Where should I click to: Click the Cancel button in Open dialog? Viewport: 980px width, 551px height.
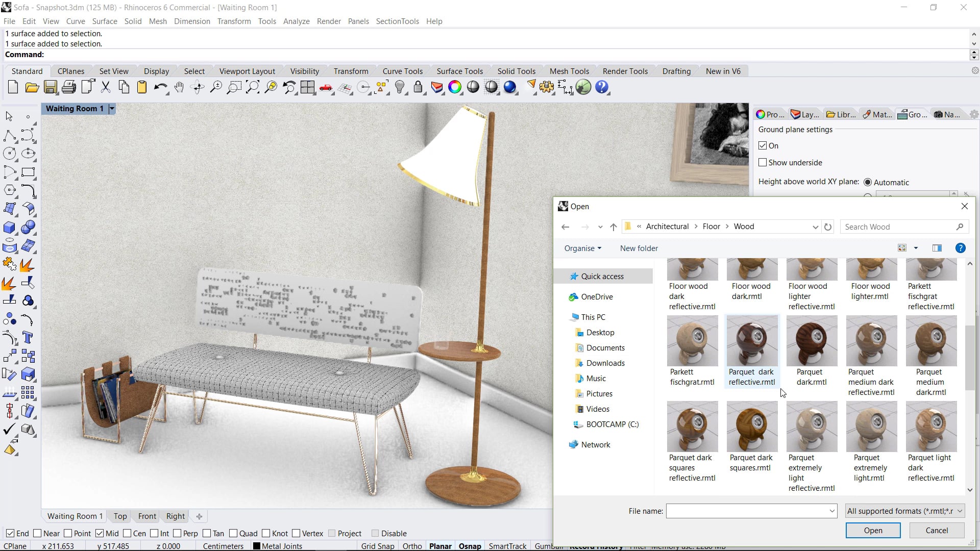(937, 531)
